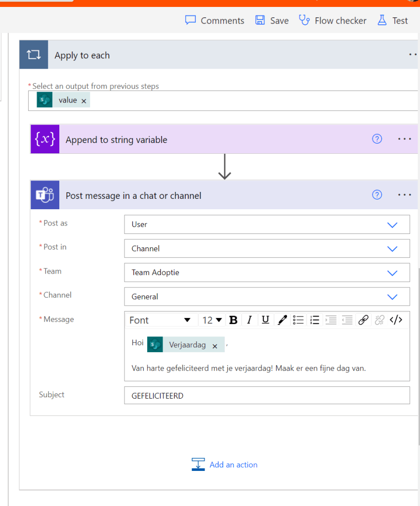
Task: Click the Subject field containing GEFELICITEERD
Action: tap(267, 396)
